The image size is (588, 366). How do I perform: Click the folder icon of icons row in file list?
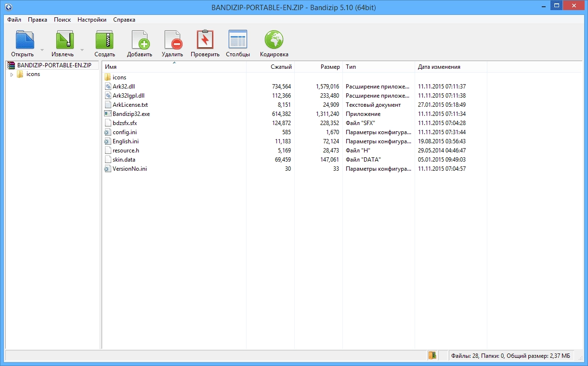coord(108,77)
